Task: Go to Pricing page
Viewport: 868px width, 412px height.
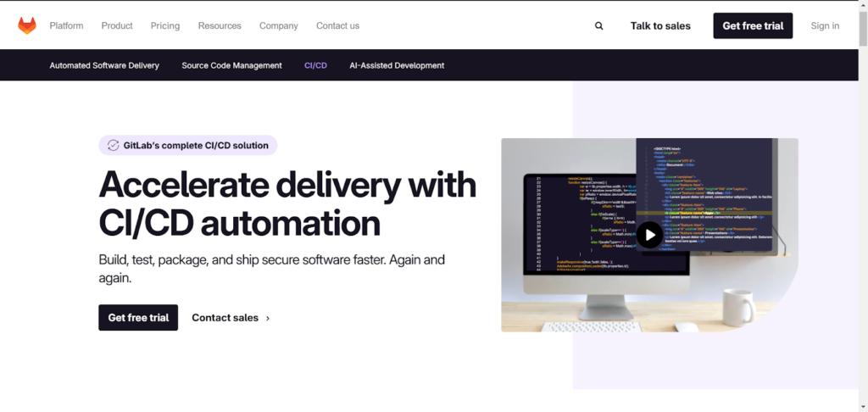Action: [x=165, y=25]
